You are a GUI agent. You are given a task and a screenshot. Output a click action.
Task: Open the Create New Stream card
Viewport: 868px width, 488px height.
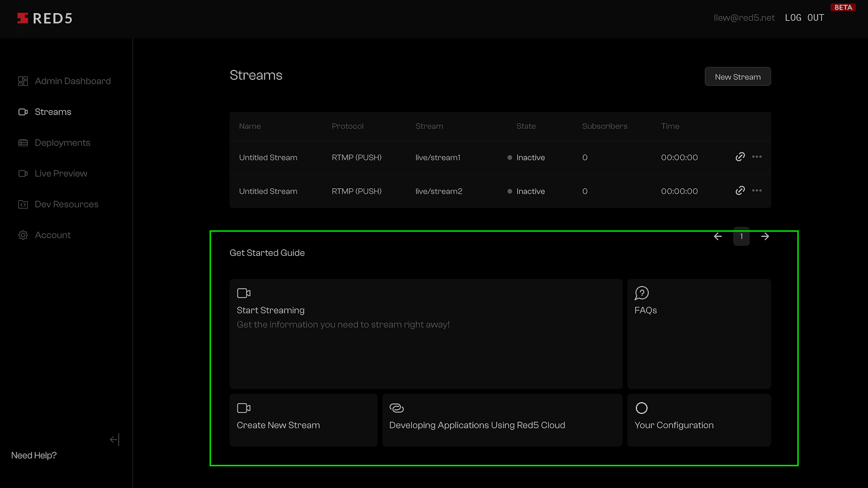click(303, 420)
